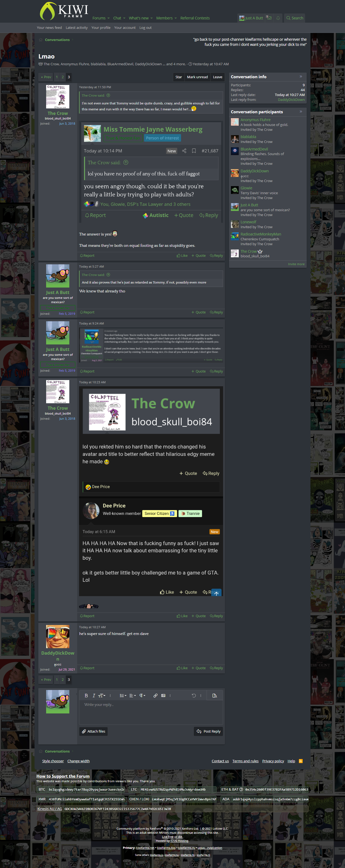Collapse the Conversation info block
The image size is (345, 868).
(x=301, y=77)
